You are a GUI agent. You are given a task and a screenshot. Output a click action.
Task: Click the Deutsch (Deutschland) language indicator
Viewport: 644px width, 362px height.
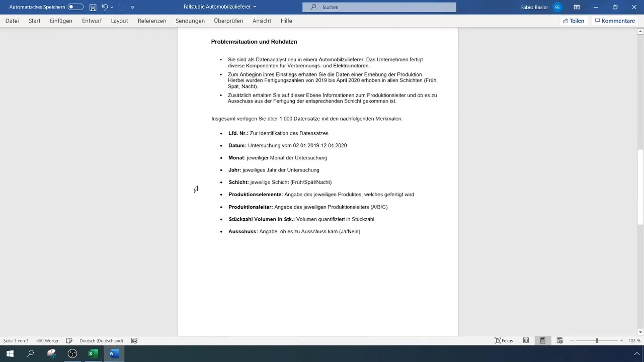coord(101,340)
